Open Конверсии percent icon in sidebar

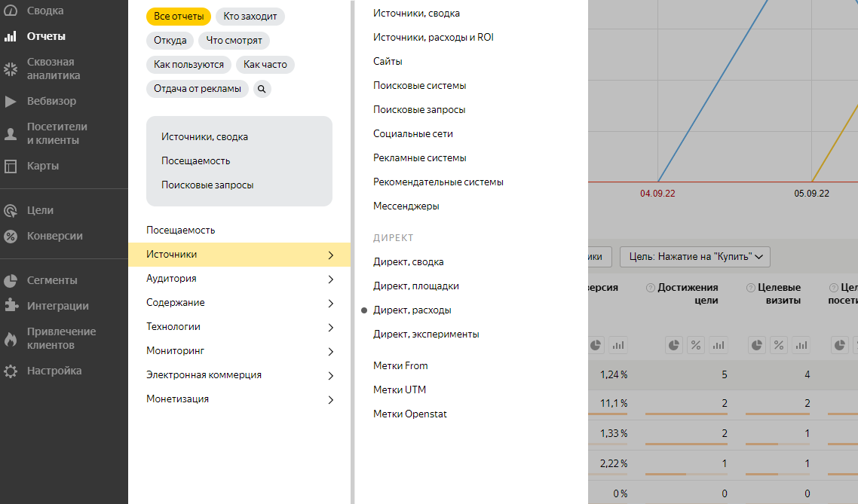pyautogui.click(x=11, y=237)
